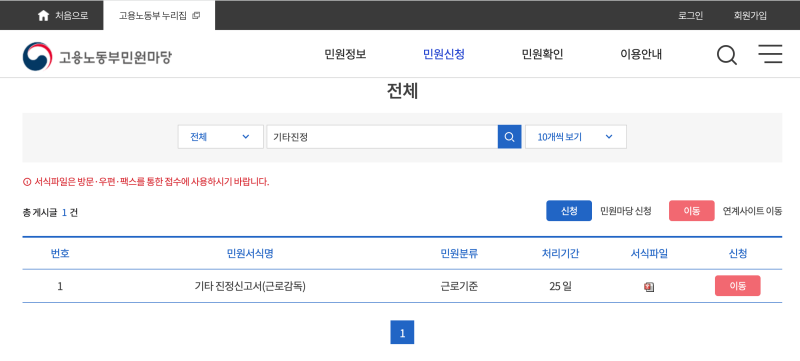
Task: Switch to the 고용노동부 누리집 tab
Action: click(x=159, y=15)
